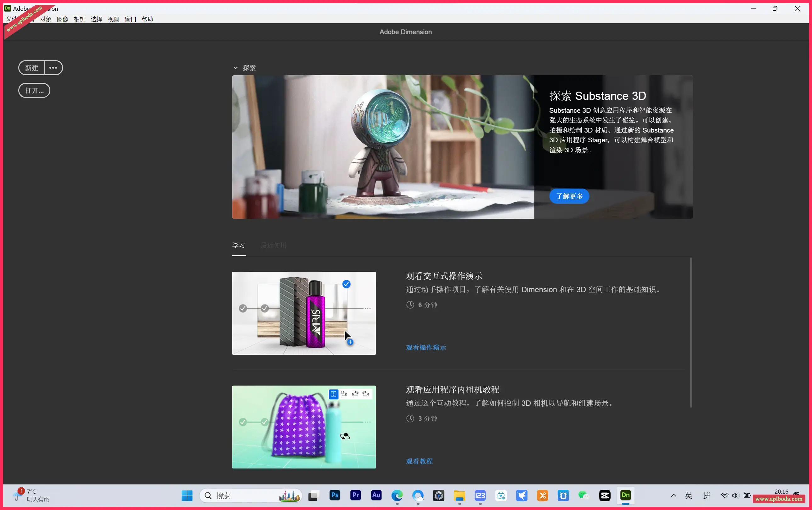Switch to the 最近使用 tab
Screen dimensions: 812x510
pos(273,245)
